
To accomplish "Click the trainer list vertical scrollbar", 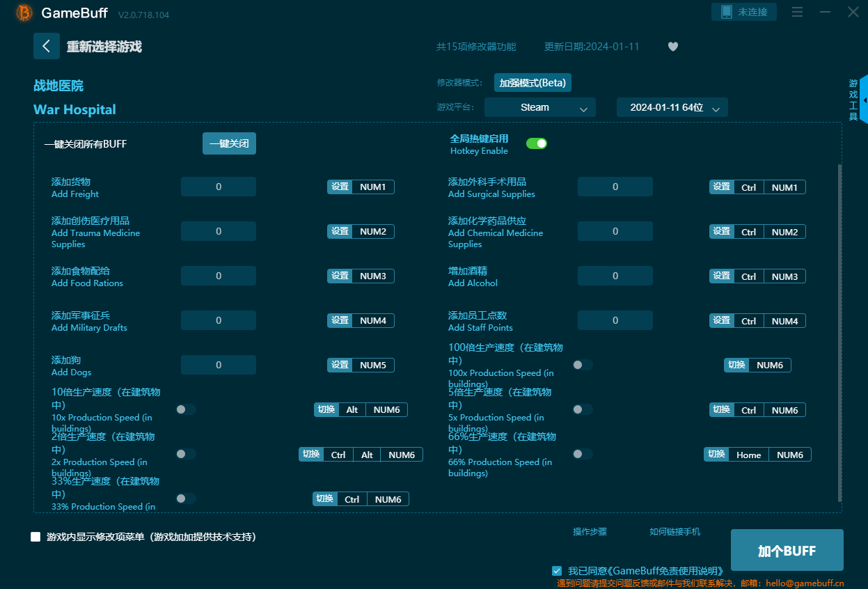I will pyautogui.click(x=839, y=333).
